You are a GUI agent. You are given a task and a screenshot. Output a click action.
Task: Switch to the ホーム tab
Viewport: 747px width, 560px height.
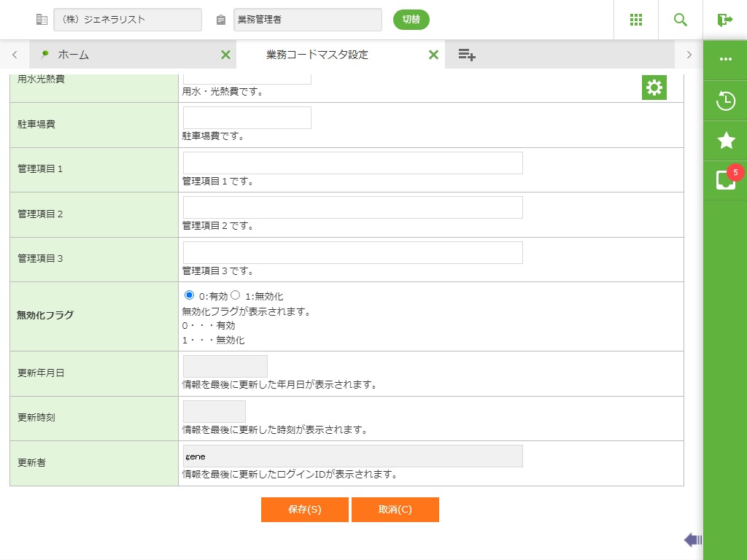(x=73, y=55)
